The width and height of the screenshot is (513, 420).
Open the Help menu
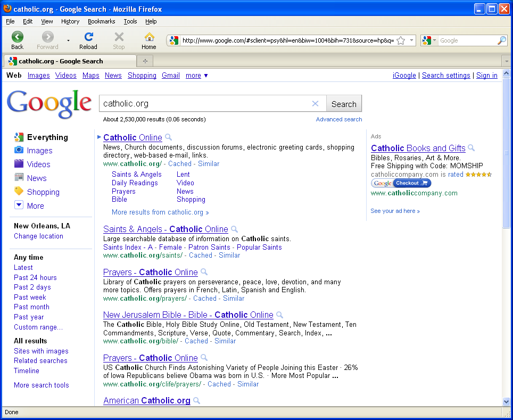click(151, 21)
